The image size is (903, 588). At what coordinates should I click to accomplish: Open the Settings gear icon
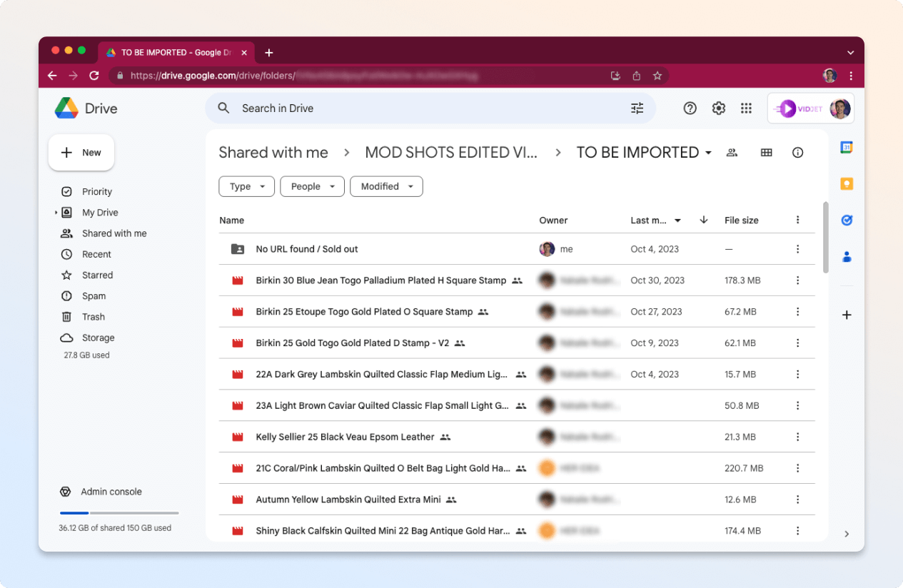point(719,108)
